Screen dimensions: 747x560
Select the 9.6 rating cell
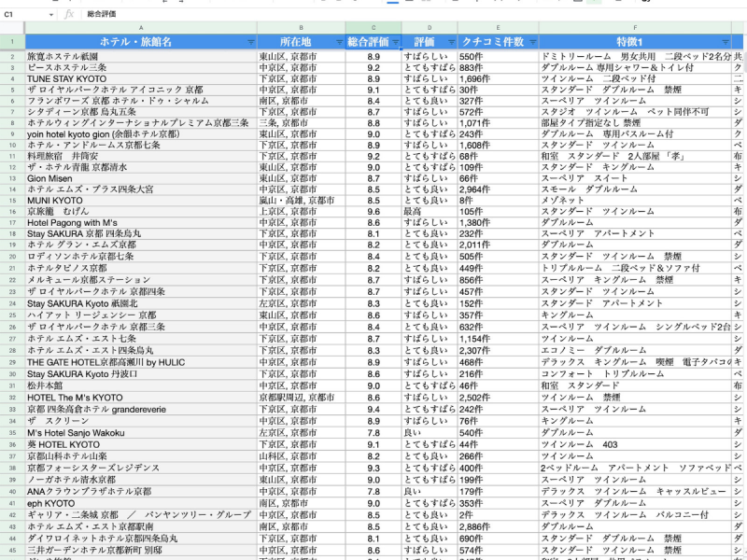(x=373, y=212)
